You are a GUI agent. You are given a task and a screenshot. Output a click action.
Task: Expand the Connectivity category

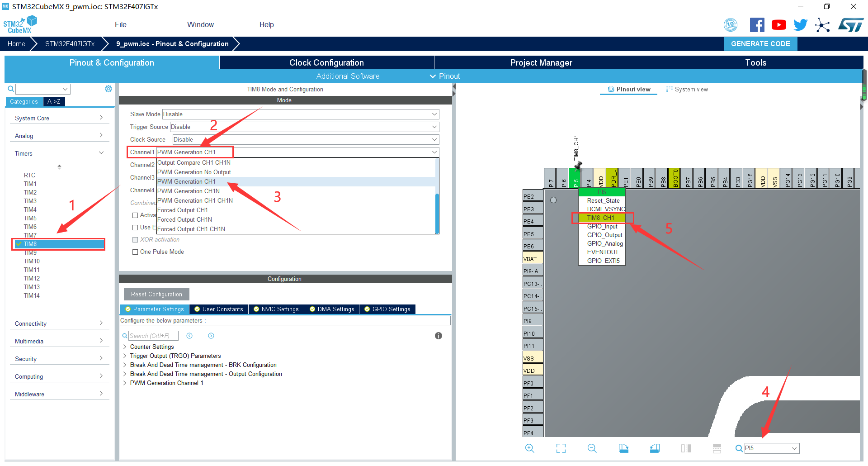(x=59, y=323)
